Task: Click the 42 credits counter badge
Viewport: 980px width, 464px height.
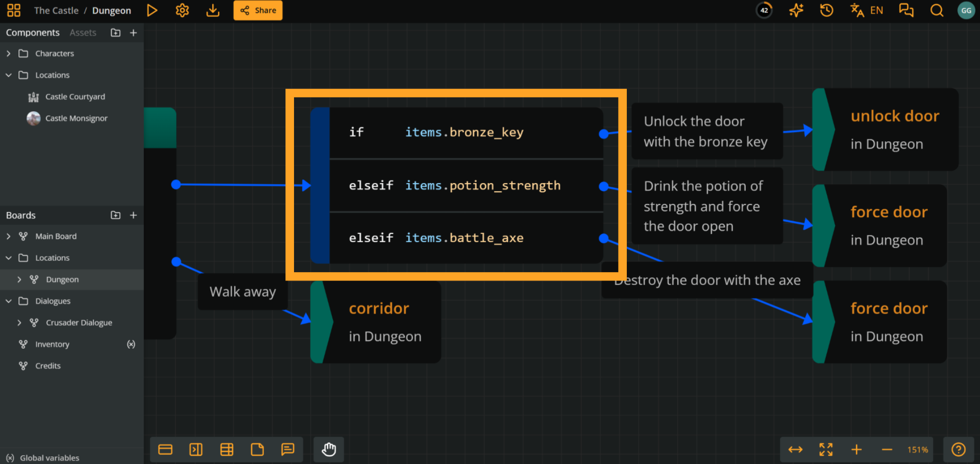Action: [764, 10]
